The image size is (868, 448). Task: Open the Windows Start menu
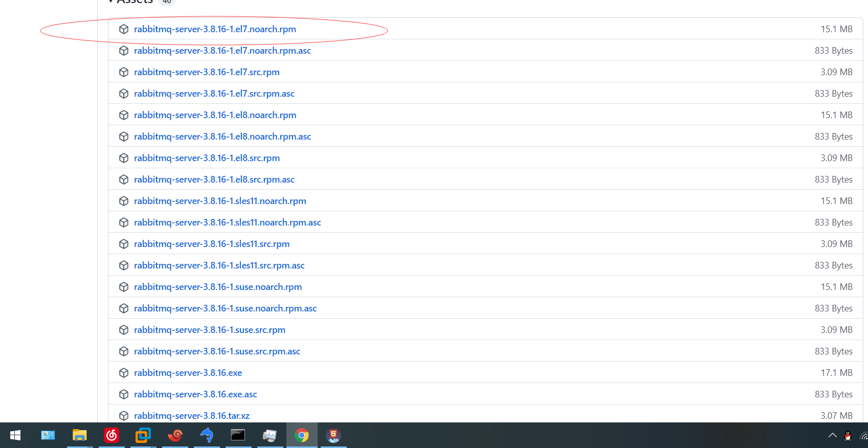[x=15, y=435]
